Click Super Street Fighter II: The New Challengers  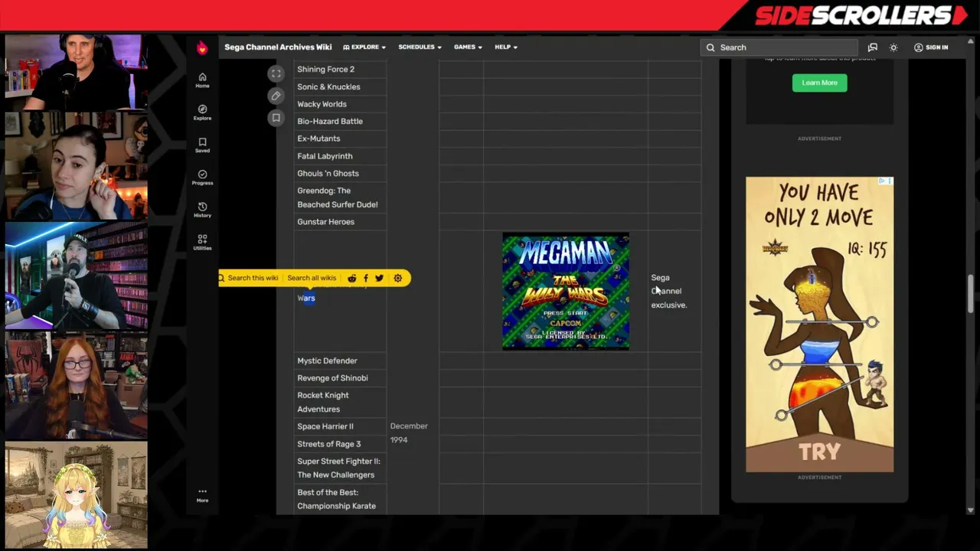[x=338, y=468]
